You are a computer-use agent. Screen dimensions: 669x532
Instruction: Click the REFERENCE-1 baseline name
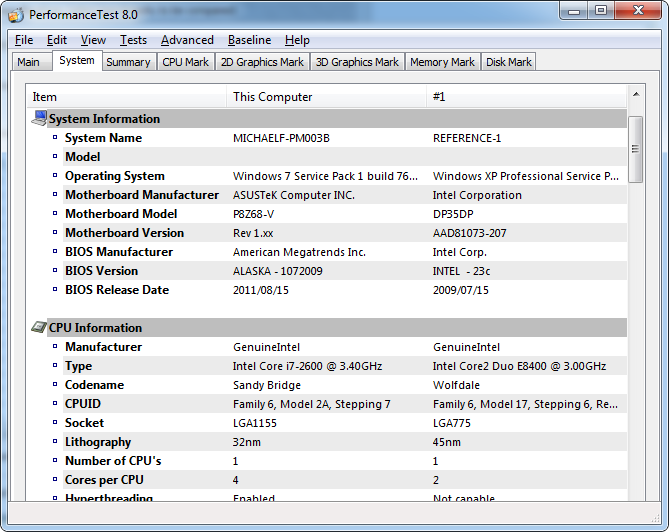coord(467,138)
